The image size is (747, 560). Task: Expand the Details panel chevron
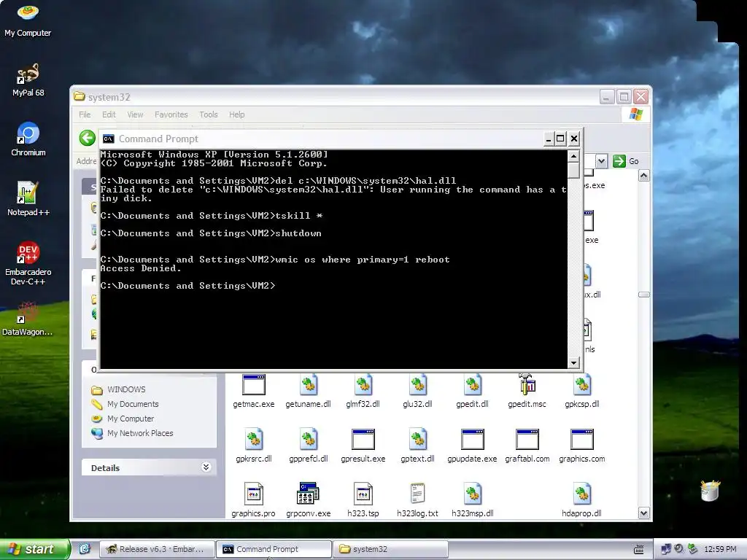coord(206,467)
